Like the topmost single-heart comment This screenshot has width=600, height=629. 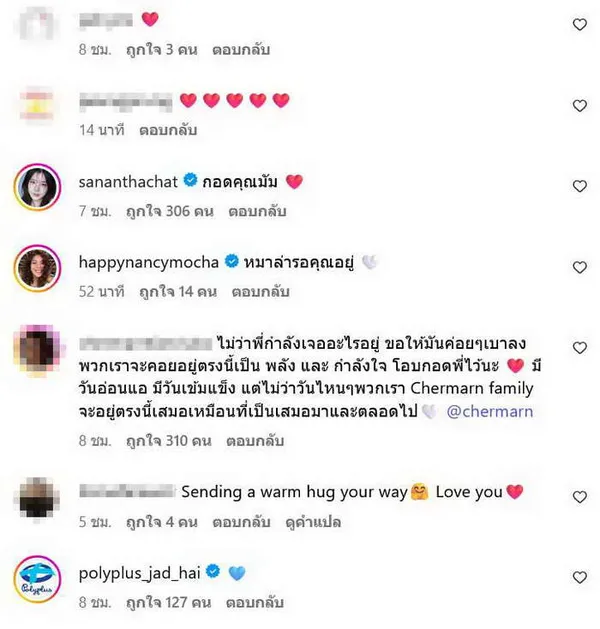coord(580,25)
